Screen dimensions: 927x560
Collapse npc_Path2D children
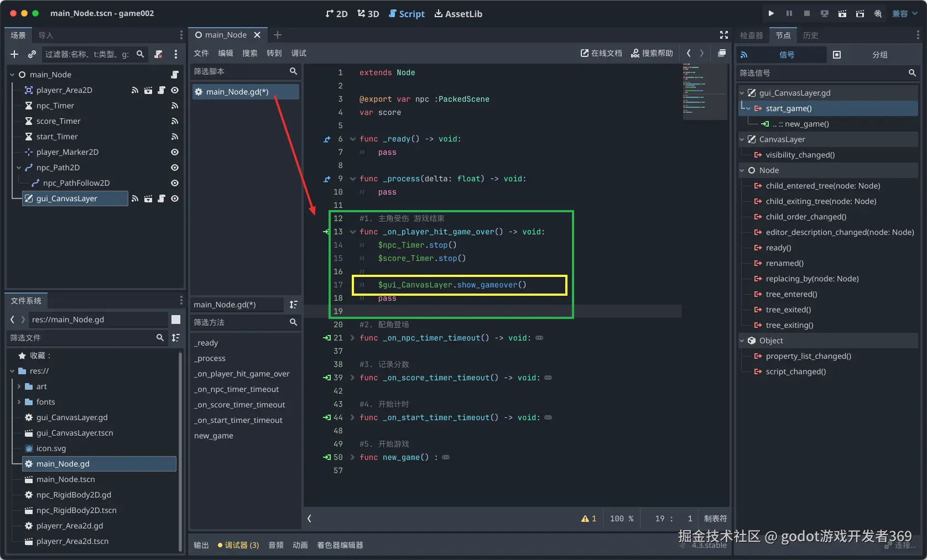pyautogui.click(x=19, y=168)
